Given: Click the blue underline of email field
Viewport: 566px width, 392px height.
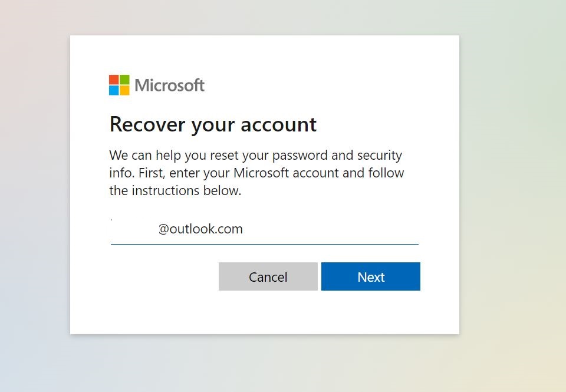Looking at the screenshot, I should pos(265,245).
